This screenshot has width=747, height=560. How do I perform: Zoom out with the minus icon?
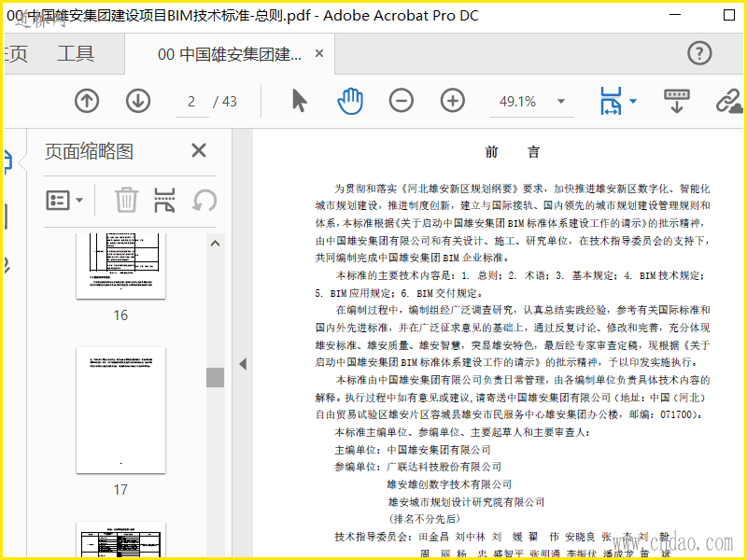402,101
